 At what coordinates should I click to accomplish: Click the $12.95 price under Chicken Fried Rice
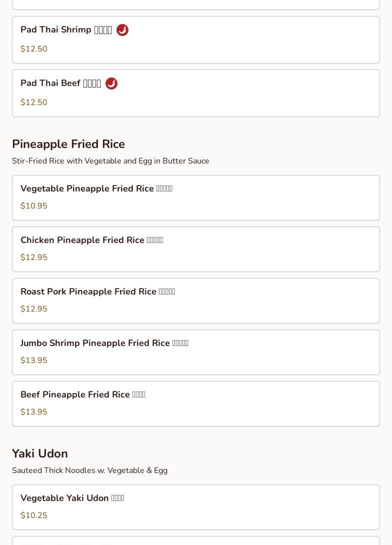pyautogui.click(x=34, y=257)
